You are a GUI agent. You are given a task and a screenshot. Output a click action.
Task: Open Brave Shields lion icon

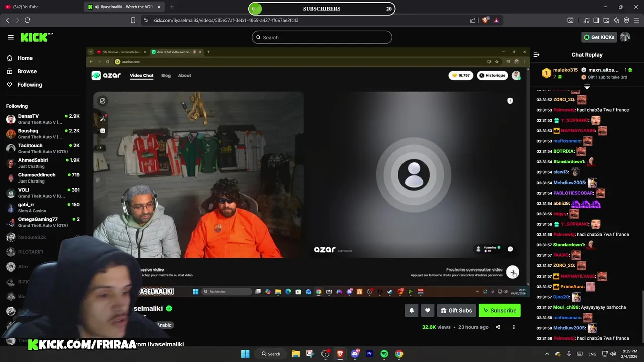coord(486,20)
